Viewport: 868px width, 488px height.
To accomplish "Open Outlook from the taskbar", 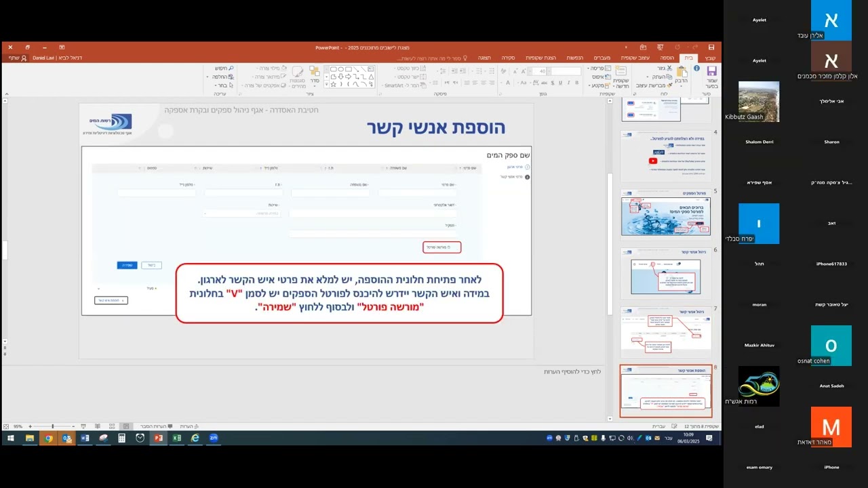I will click(66, 439).
